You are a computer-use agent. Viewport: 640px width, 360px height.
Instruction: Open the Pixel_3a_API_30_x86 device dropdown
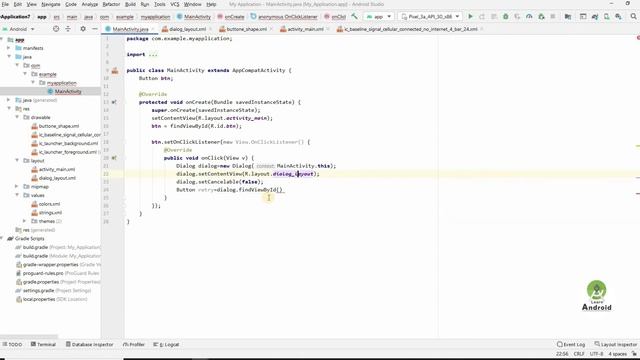(x=430, y=17)
